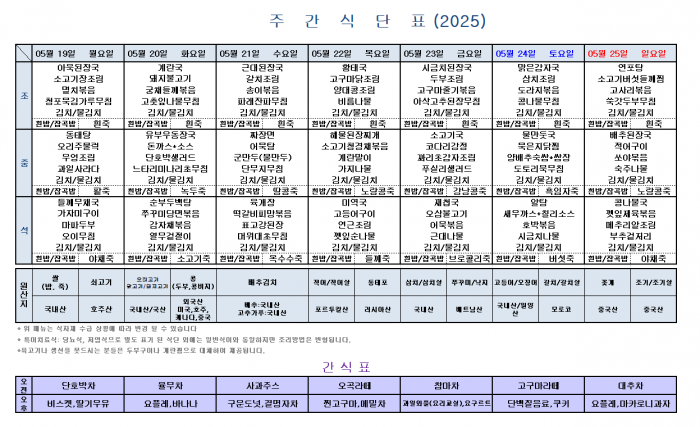Click the '구운도넛,결명자차' snack cell
700x427 pixels.
[262, 404]
